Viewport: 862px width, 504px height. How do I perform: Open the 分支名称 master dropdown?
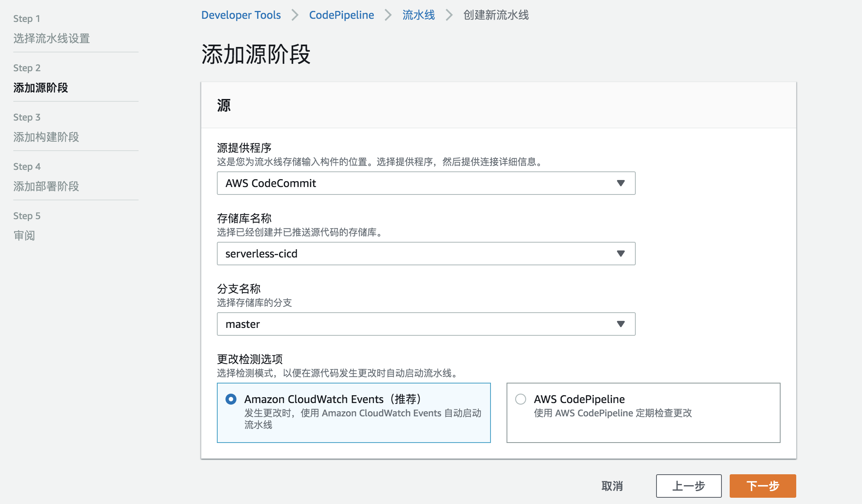click(426, 324)
